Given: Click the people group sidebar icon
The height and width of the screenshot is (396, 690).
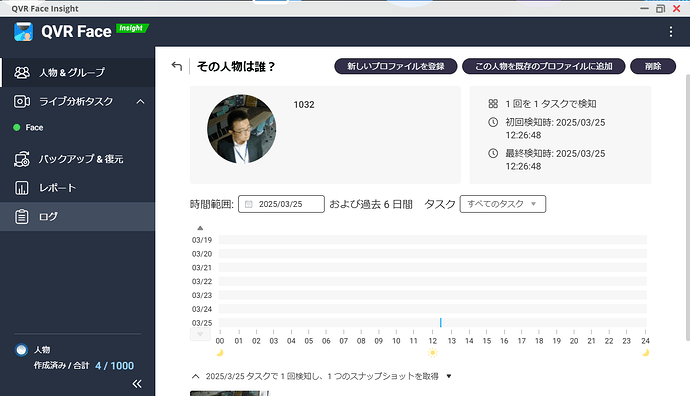Looking at the screenshot, I should [22, 72].
